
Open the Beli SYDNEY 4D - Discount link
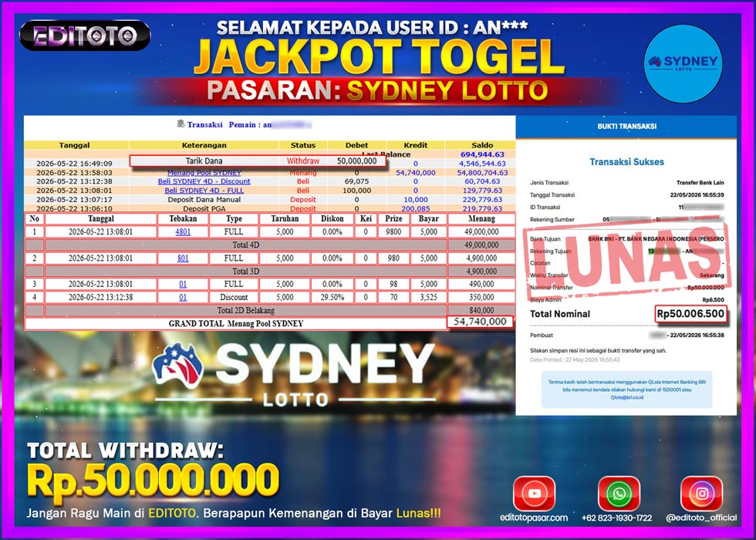[204, 181]
